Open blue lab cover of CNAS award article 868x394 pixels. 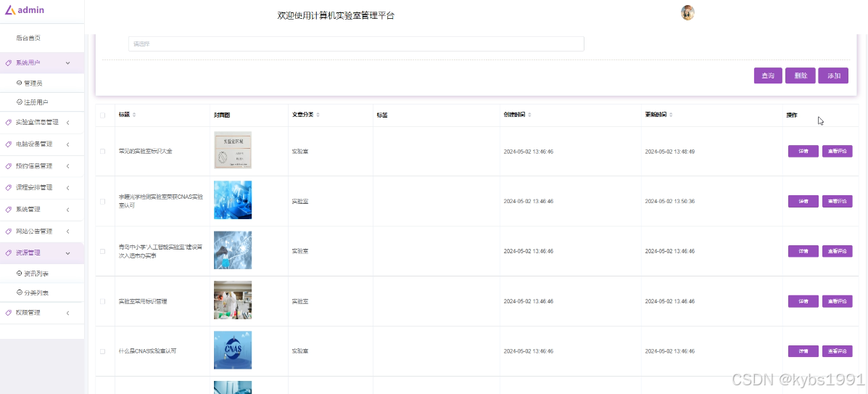[233, 200]
